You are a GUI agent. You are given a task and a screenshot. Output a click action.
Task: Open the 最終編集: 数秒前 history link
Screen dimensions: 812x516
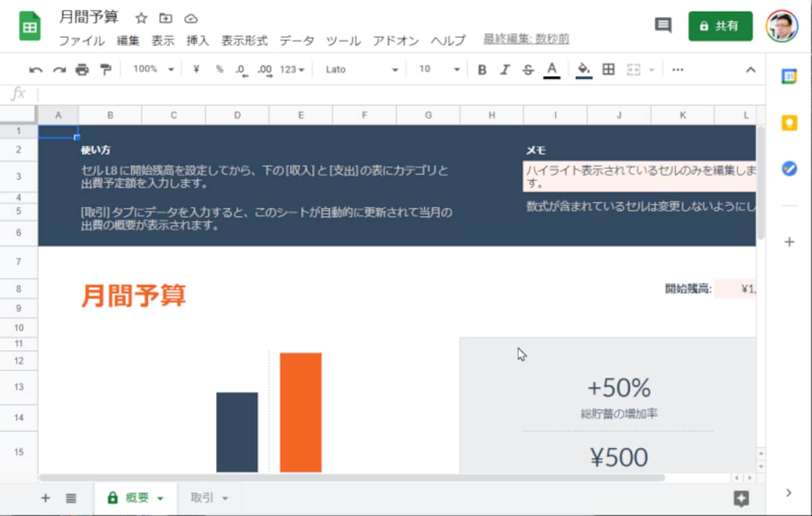pos(526,40)
